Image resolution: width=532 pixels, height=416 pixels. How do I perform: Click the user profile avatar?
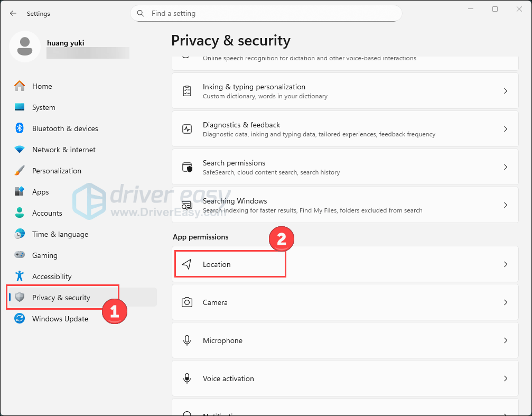[x=24, y=47]
